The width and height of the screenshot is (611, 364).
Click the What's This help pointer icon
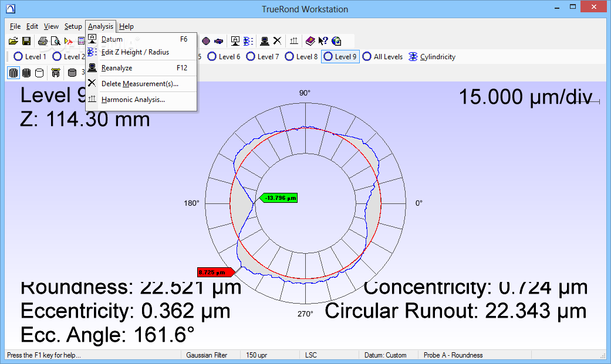(323, 41)
